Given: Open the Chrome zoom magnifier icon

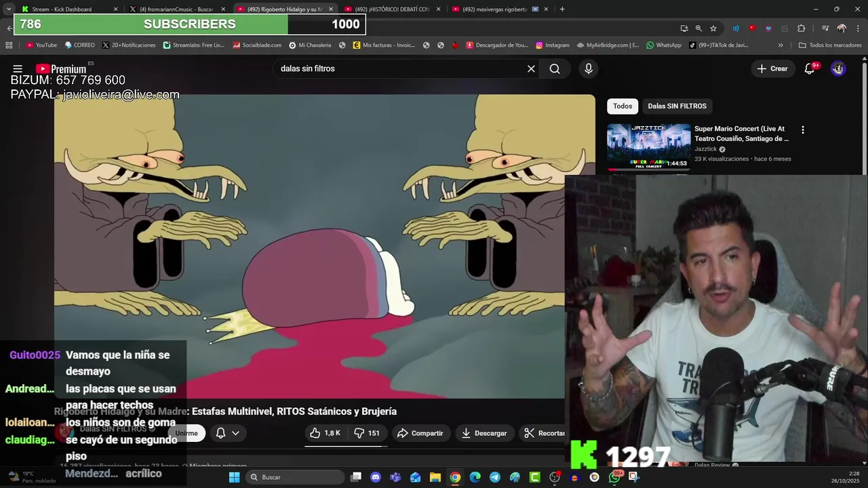Looking at the screenshot, I should point(698,28).
